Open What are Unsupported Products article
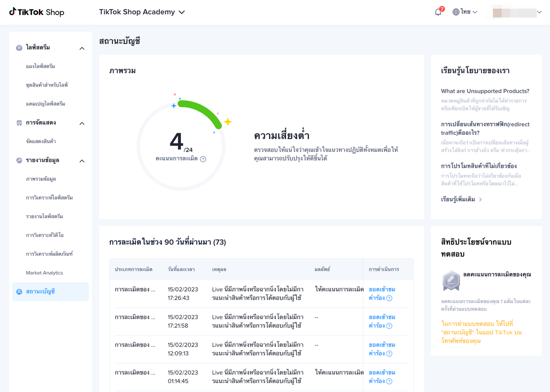 (x=485, y=91)
